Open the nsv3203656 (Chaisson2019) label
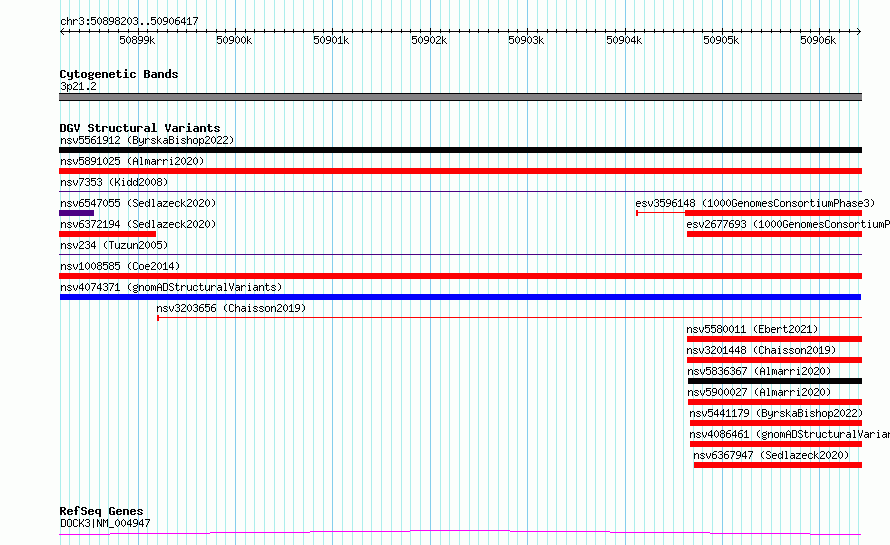 [231, 308]
